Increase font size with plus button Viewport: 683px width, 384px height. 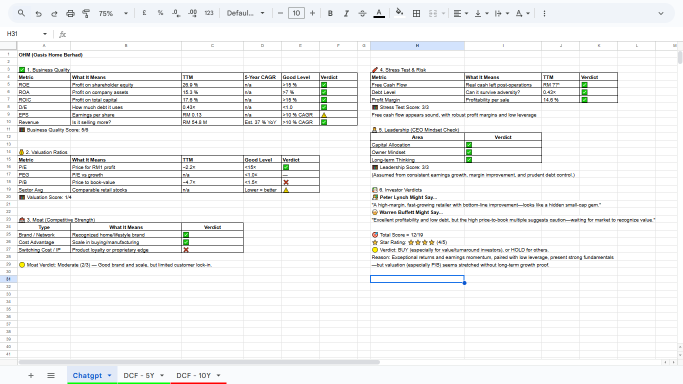point(312,13)
